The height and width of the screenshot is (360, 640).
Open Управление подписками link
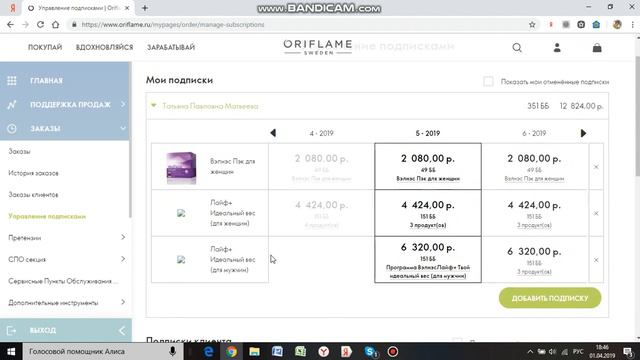tap(47, 216)
